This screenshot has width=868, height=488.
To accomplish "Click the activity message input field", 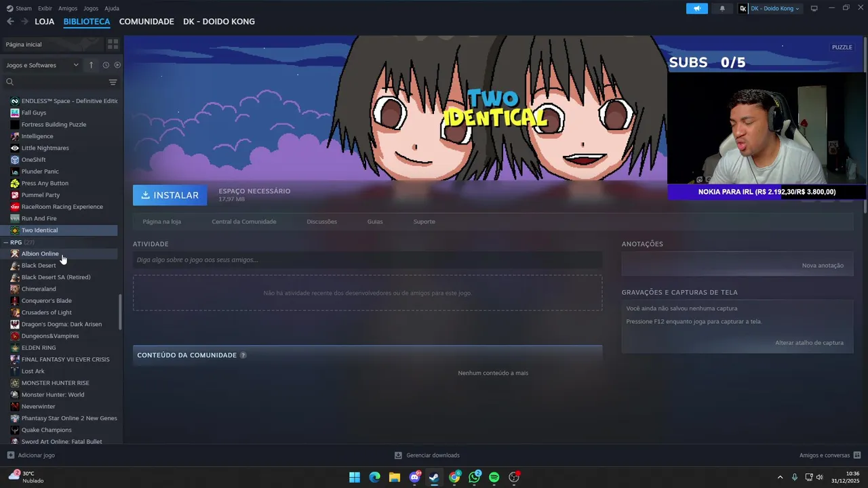I will [368, 260].
